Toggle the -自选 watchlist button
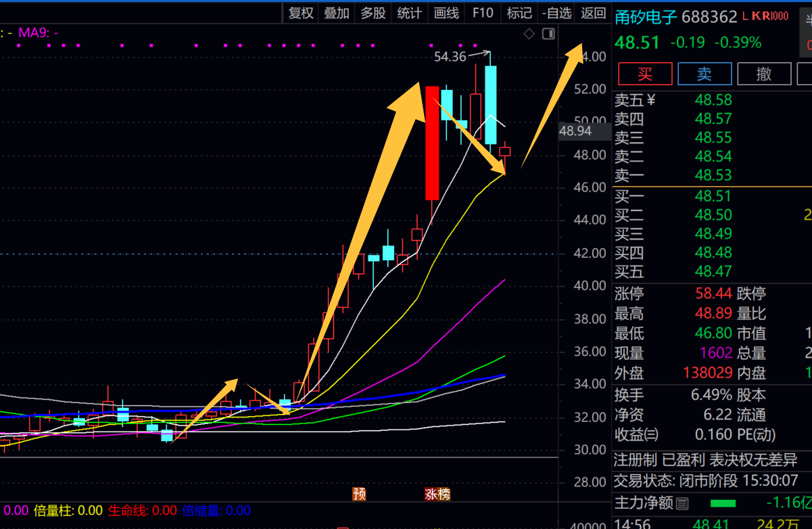 (556, 13)
